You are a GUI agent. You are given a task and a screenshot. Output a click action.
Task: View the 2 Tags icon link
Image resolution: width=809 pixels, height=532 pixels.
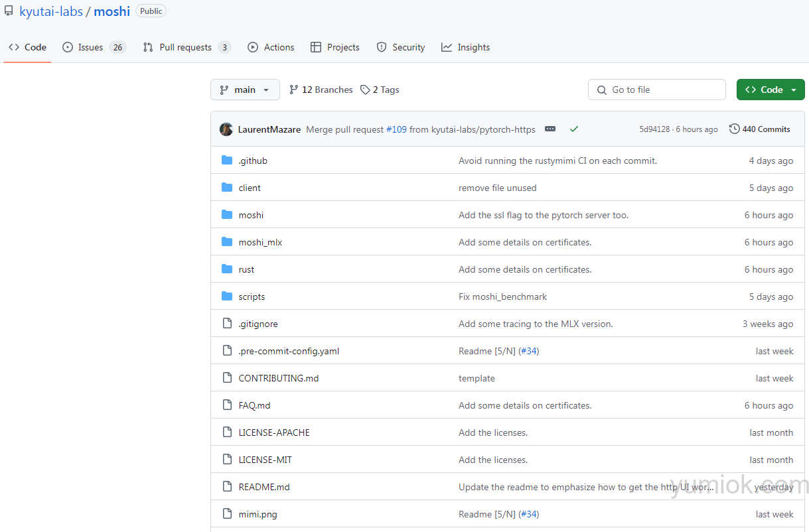click(365, 90)
